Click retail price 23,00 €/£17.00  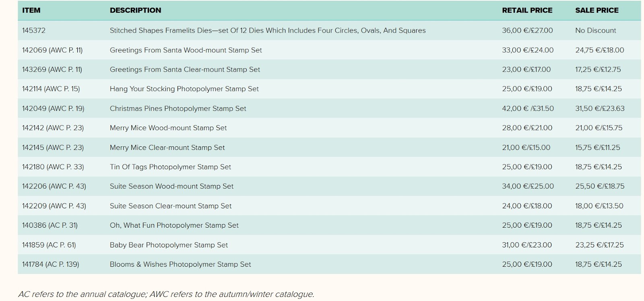pos(526,69)
